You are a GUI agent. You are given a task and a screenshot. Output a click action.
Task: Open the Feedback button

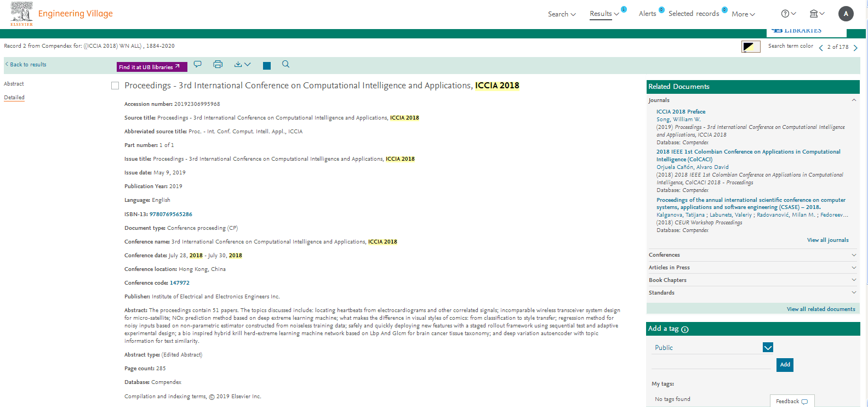(x=792, y=402)
